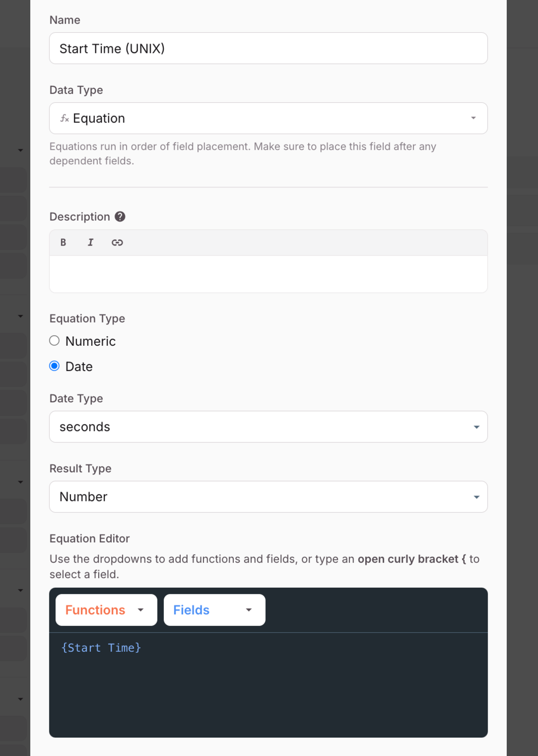The width and height of the screenshot is (538, 756).
Task: Open the Functions dropdown in the equation editor
Action: (106, 610)
